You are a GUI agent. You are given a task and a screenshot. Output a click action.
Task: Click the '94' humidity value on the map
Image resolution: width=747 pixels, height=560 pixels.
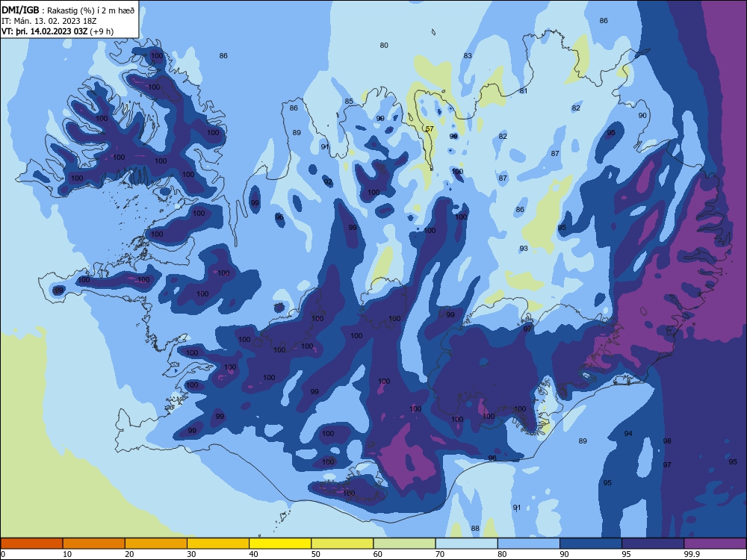(x=628, y=433)
